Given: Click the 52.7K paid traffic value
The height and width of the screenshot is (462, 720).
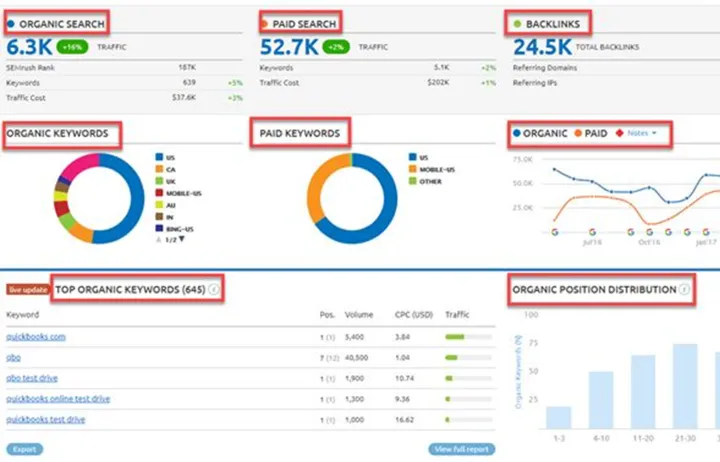Looking at the screenshot, I should click(289, 47).
